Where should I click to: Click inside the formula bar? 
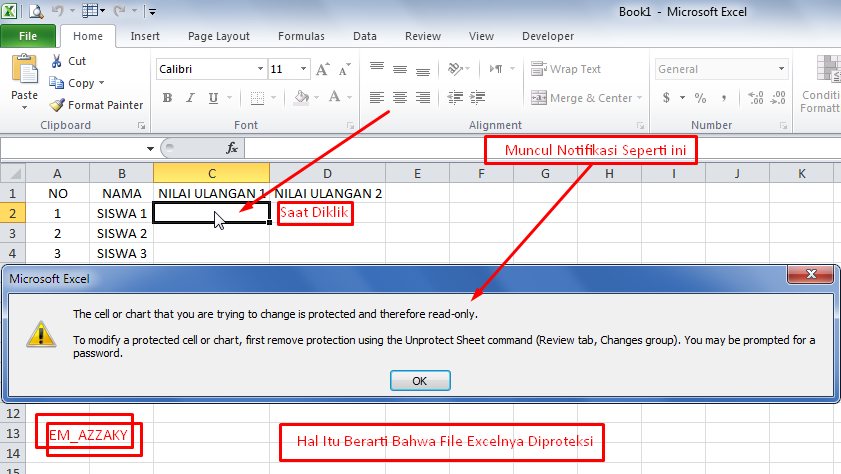tap(542, 149)
